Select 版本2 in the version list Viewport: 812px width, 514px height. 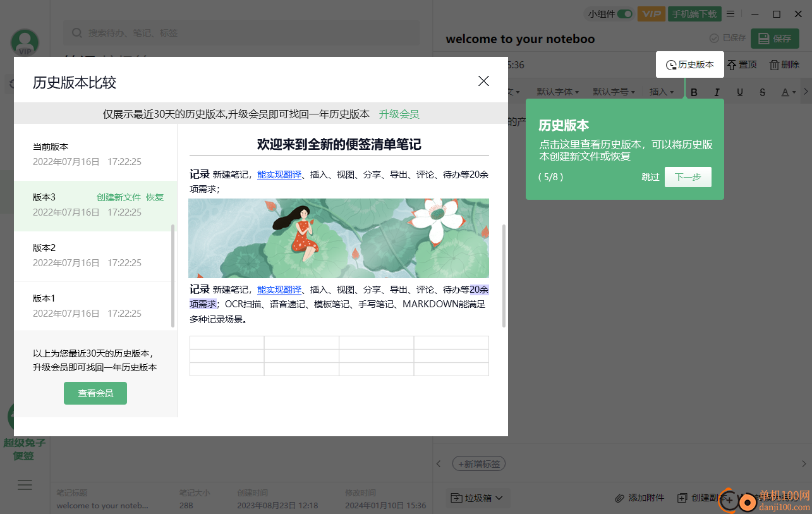click(95, 256)
